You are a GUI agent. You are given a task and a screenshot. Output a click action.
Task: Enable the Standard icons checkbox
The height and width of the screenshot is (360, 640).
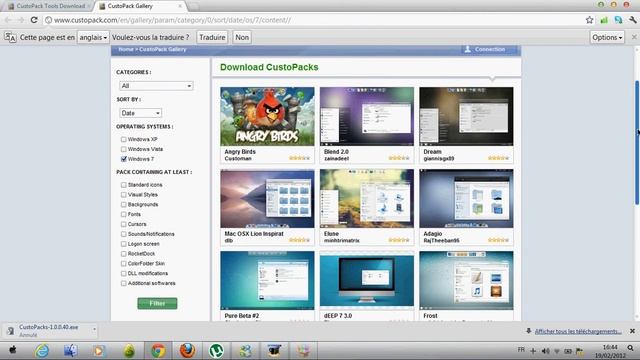point(124,185)
